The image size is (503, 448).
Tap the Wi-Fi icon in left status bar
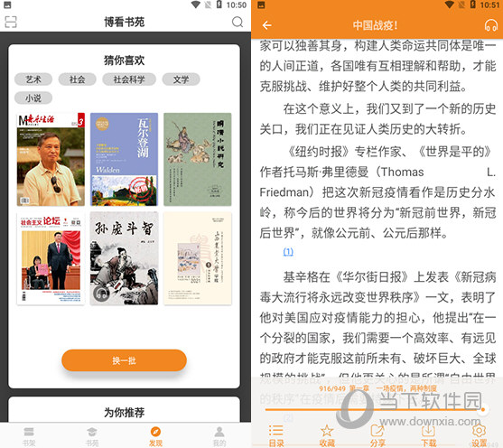[x=195, y=5]
